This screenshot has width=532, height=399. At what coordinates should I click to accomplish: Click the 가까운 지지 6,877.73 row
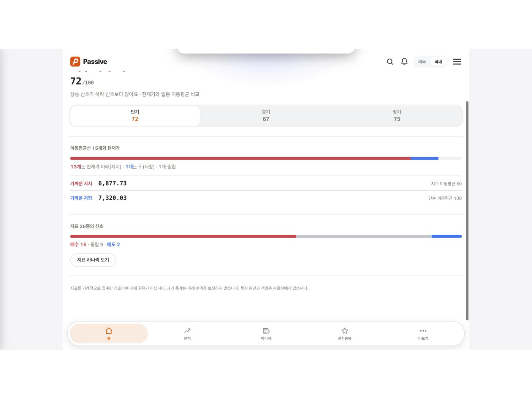click(266, 183)
